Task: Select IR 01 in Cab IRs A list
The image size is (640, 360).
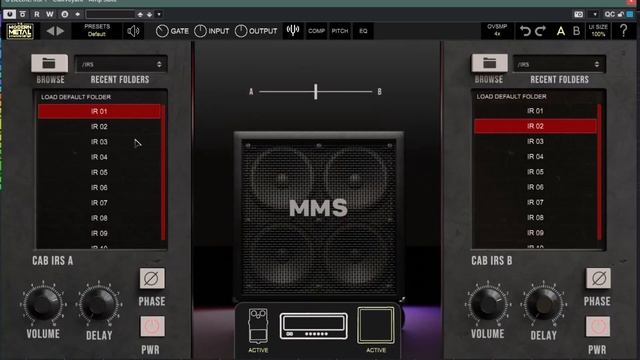Action: [99, 111]
